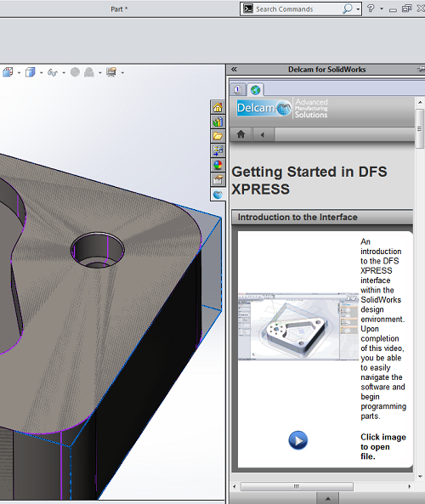
Task: Expand the Hide/Show Items dropdown arrow
Action: 64,73
